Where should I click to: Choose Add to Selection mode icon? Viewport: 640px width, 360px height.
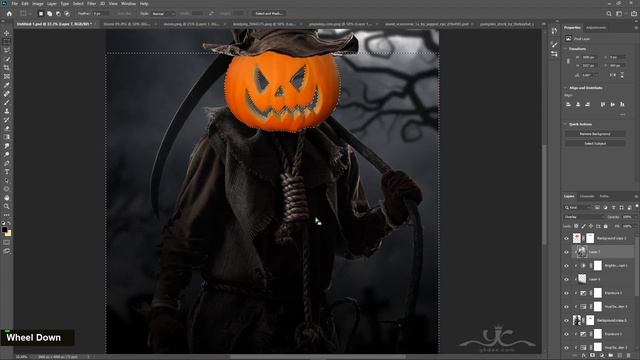49,13
